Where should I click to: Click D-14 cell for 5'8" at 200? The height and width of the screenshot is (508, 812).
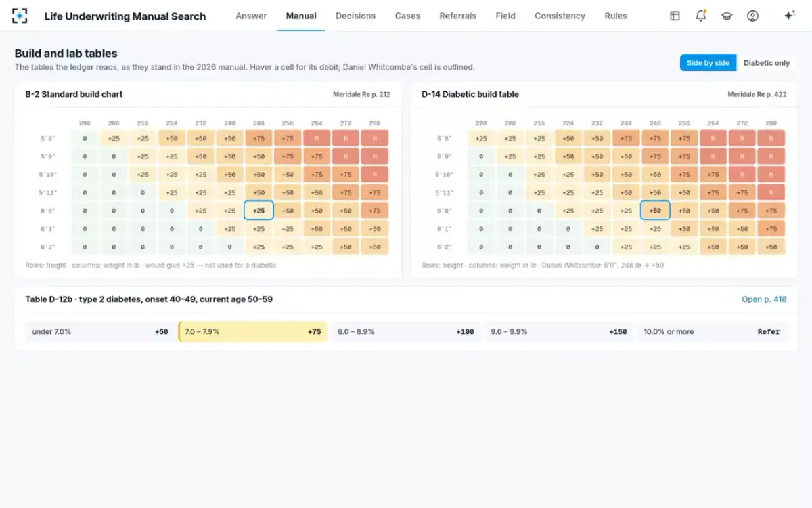[x=481, y=138]
